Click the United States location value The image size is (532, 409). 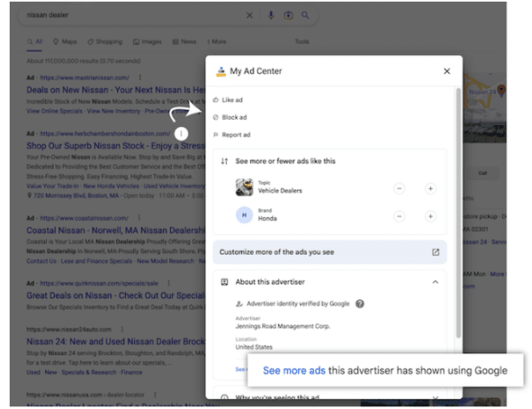point(254,347)
